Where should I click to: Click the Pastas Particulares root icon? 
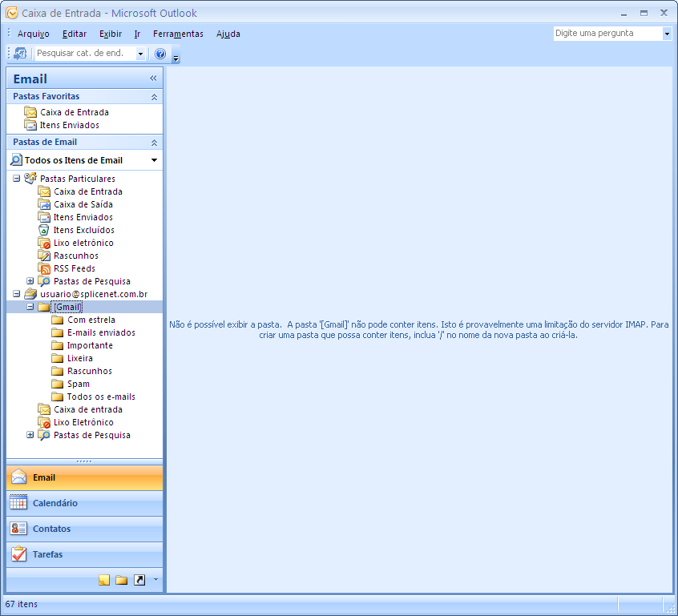30,178
